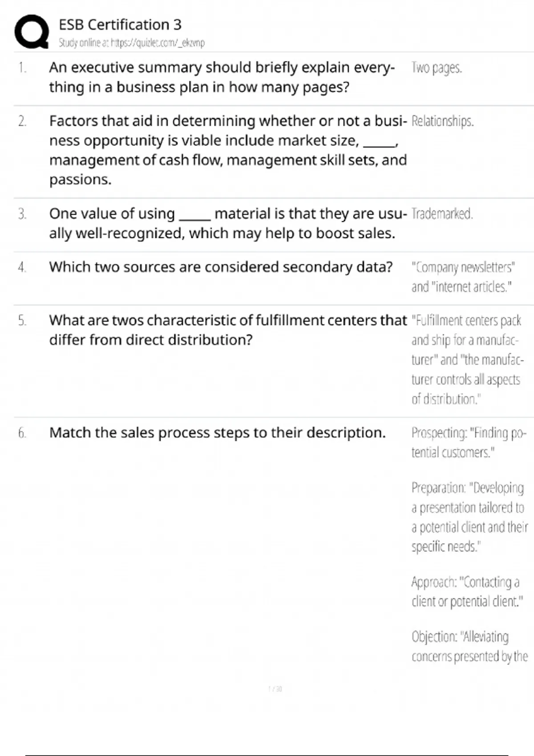Click the page number indicator at bottom
This screenshot has height=756, width=534.
(x=275, y=689)
